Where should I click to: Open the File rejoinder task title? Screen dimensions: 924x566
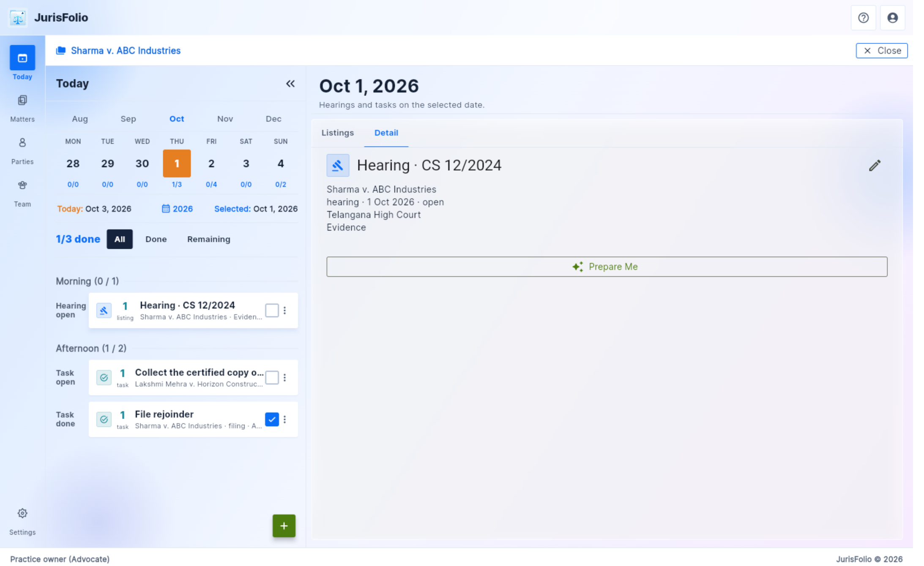tap(164, 414)
